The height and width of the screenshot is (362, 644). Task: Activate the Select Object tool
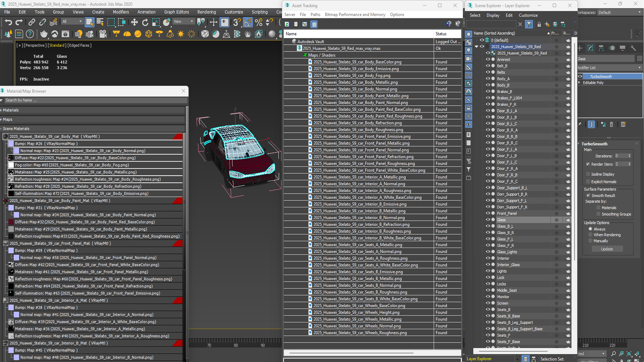click(89, 22)
